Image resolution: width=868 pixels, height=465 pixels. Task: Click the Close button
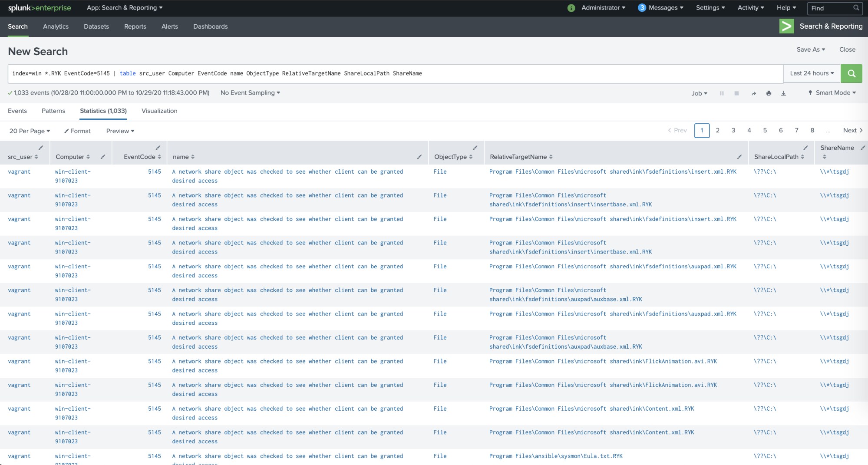[x=847, y=49]
